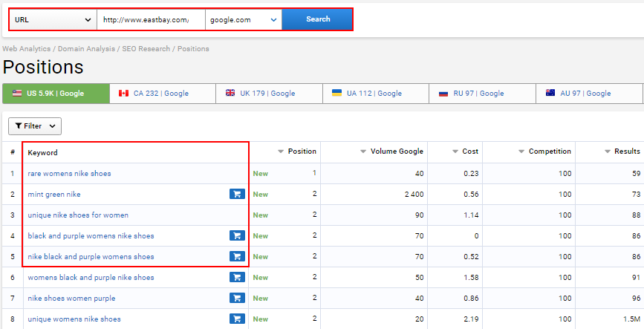Open keyword nike shoes women purple
Viewport: 644px width, 329px height.
[x=71, y=299]
